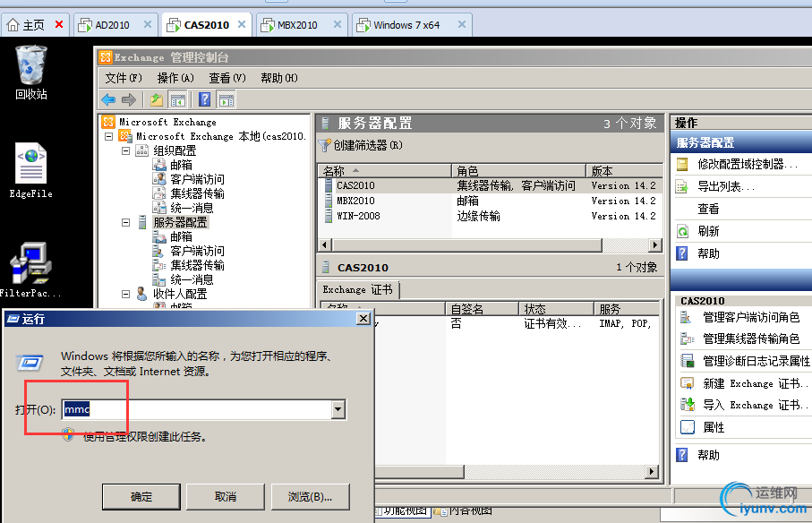Viewport: 812px width, 523px height.
Task: Collapse the Microsoft Exchange local node
Action: point(108,137)
